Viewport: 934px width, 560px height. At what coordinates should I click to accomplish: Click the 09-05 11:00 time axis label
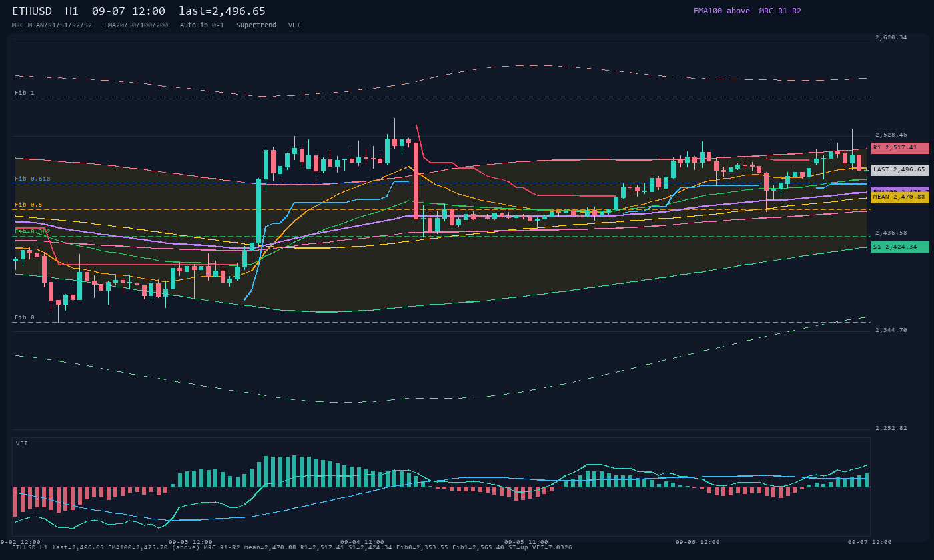[x=526, y=542]
